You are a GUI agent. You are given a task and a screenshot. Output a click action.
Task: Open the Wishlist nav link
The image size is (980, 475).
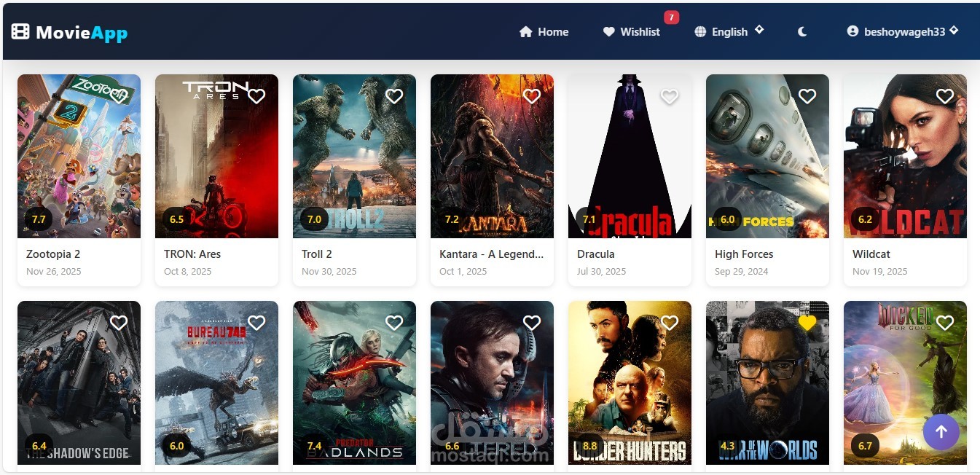[x=632, y=32]
